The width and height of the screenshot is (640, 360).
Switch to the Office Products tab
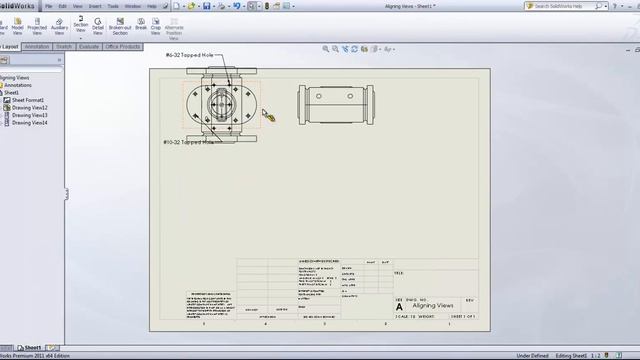coord(123,47)
